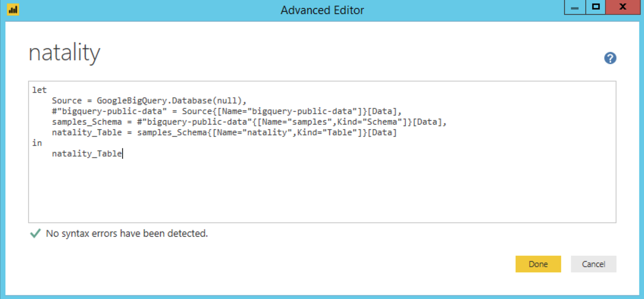This screenshot has height=299, width=644.
Task: Close the Advanced Editor window
Action: point(623,7)
